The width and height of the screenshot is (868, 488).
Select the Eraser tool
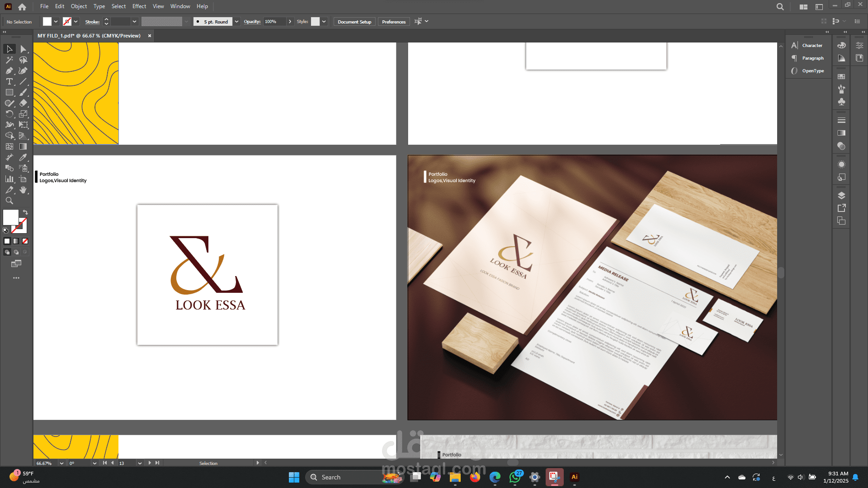click(24, 103)
